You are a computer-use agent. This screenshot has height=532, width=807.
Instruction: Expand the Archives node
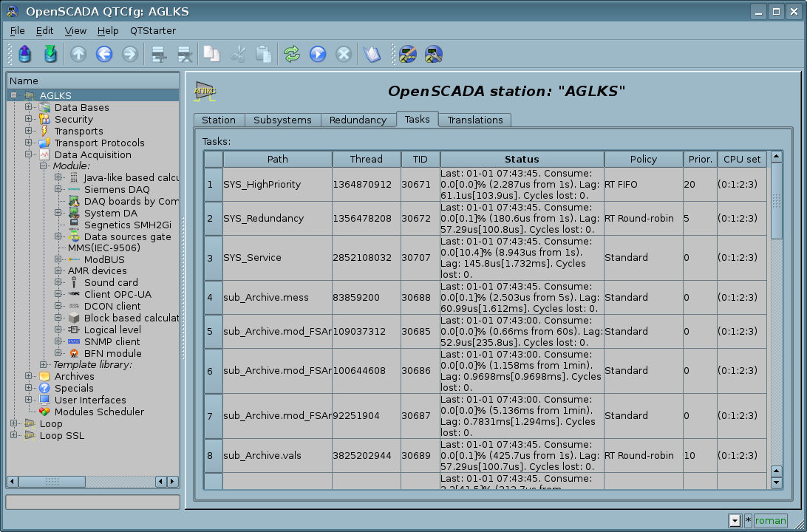(29, 376)
